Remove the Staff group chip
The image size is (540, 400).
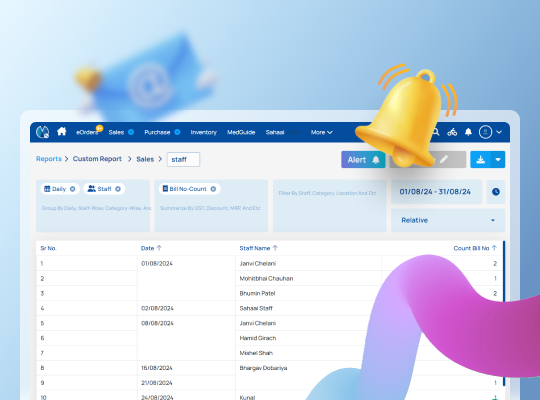pyautogui.click(x=118, y=189)
